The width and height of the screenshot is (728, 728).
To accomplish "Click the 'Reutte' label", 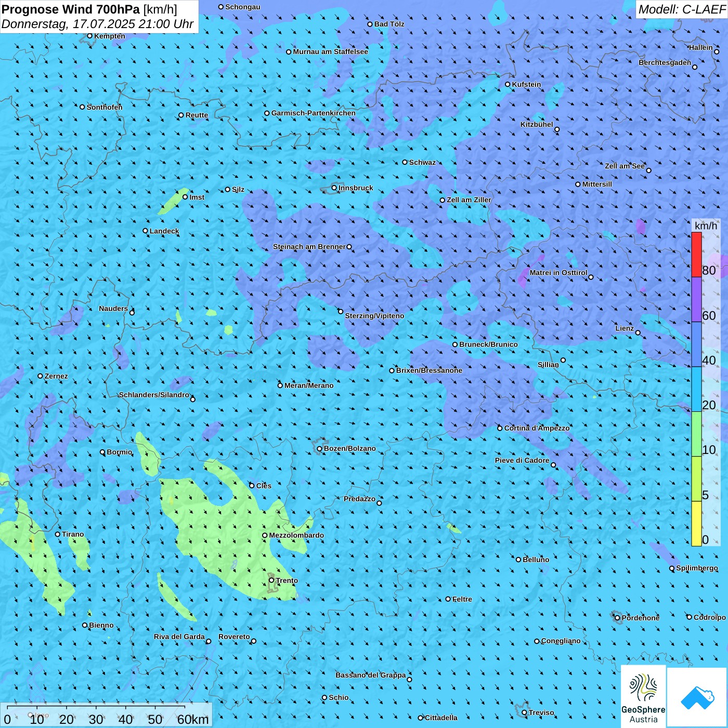I will 197,115.
